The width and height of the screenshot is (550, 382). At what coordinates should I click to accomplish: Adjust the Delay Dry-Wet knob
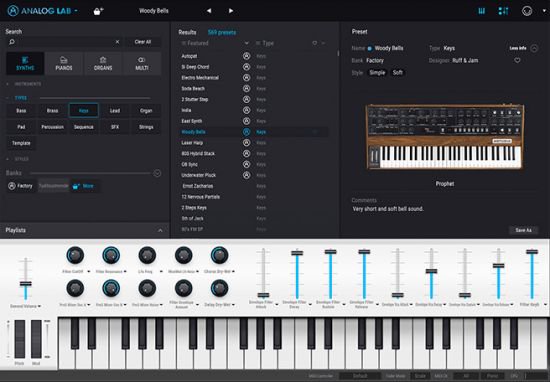[x=220, y=288]
